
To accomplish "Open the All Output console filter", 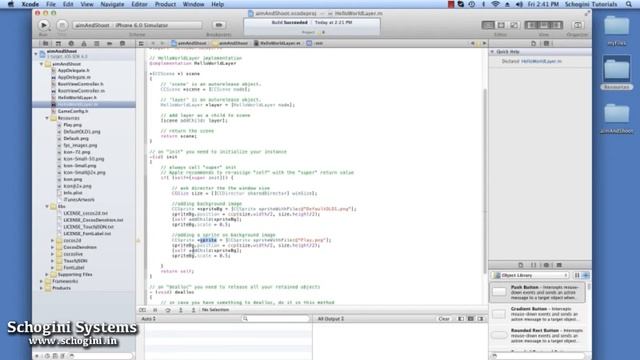I will [331, 319].
